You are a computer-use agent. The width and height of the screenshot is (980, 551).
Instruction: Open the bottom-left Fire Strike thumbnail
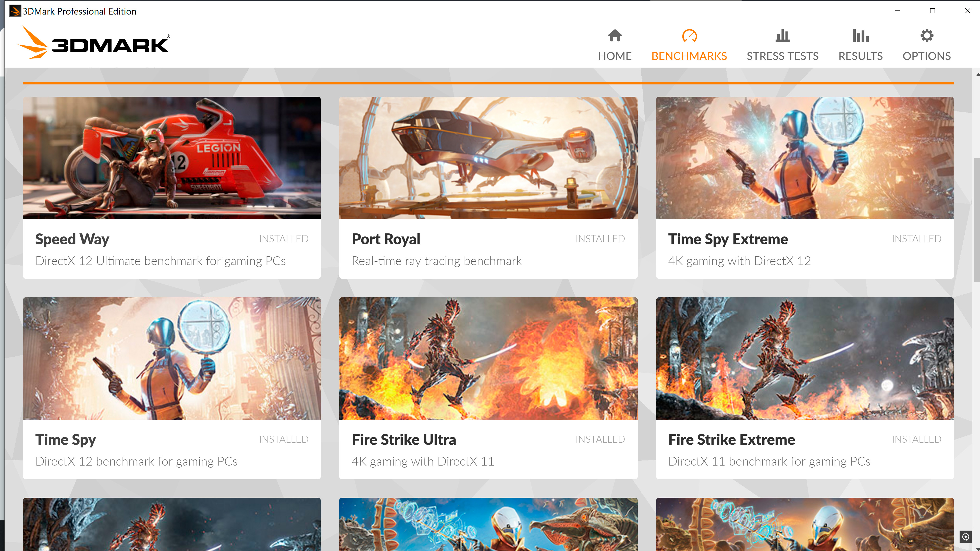click(171, 524)
